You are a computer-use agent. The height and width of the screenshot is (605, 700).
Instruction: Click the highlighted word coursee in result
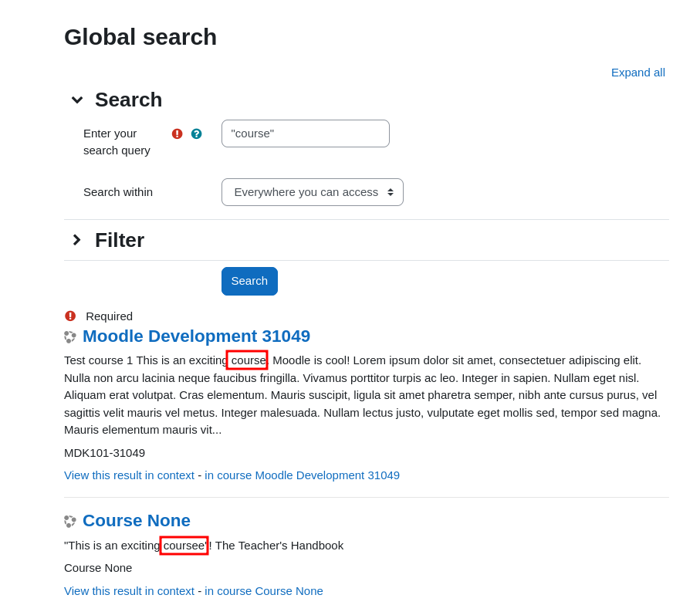click(184, 546)
